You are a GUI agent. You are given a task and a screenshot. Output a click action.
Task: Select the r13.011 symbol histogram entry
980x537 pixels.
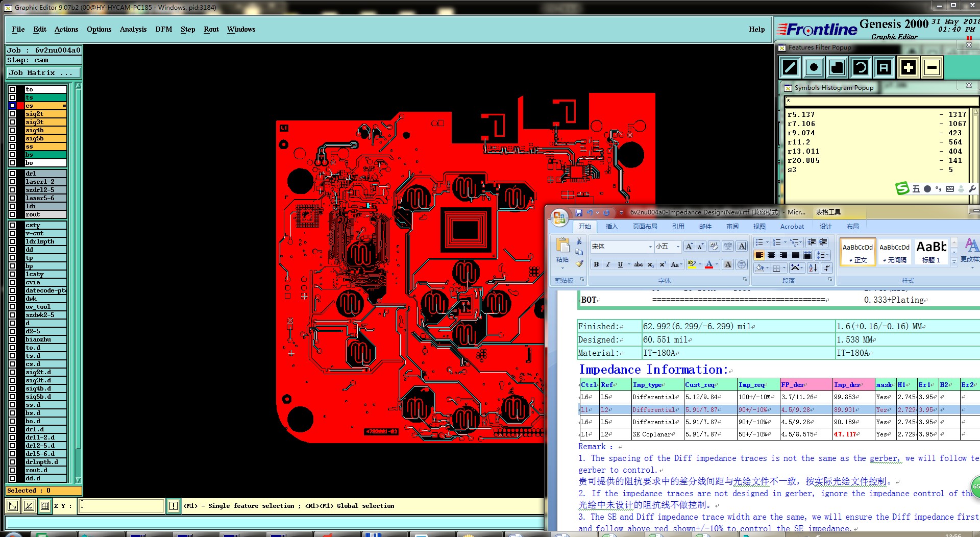click(876, 151)
